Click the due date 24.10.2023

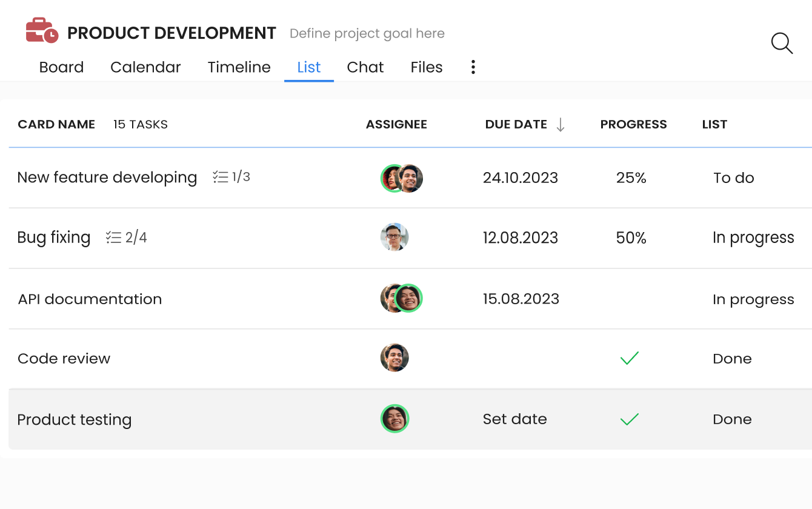pyautogui.click(x=521, y=178)
